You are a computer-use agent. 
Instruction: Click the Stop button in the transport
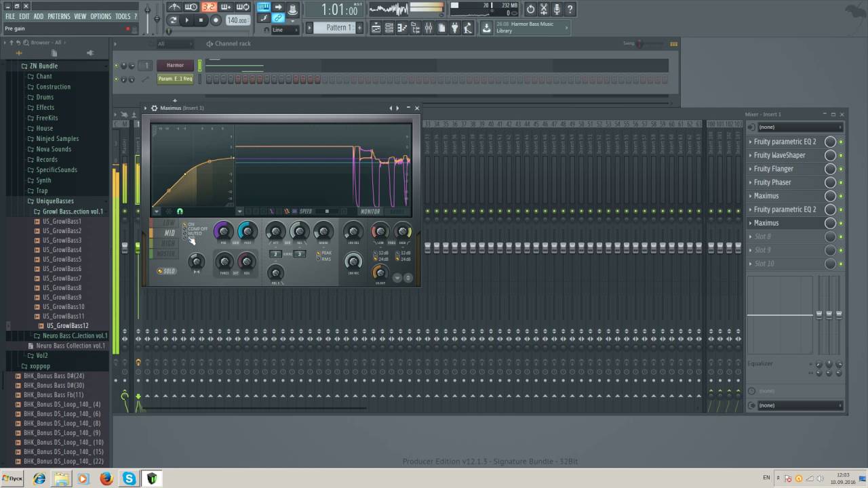201,20
